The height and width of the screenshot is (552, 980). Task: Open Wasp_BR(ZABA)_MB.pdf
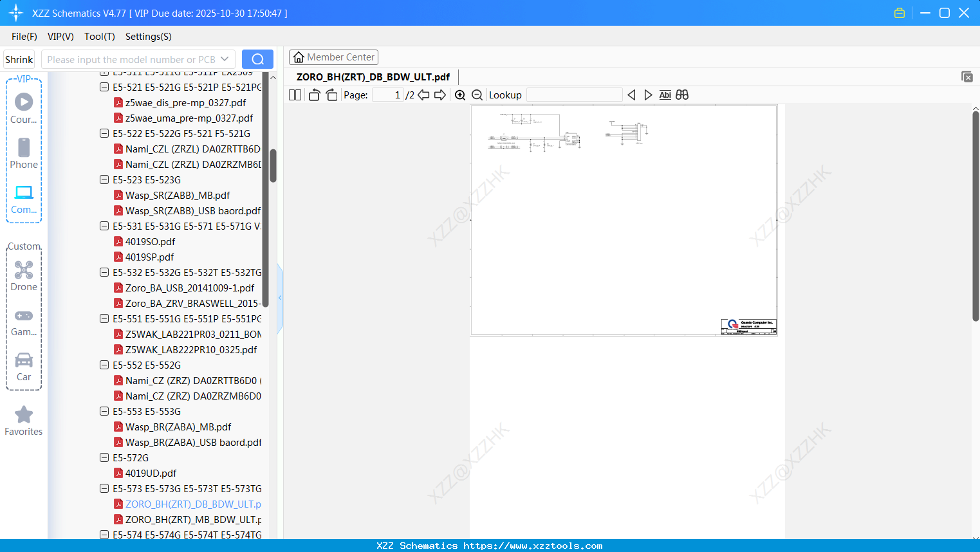point(178,427)
